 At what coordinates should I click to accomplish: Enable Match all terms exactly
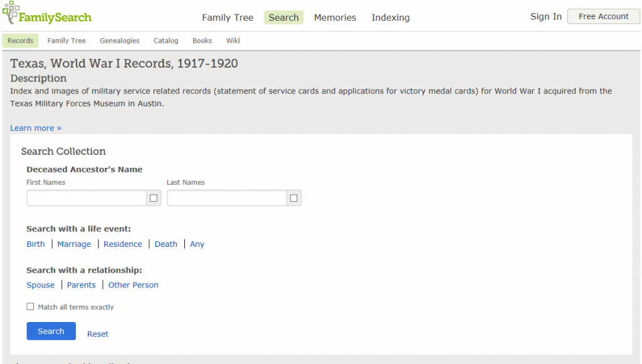[x=30, y=307]
